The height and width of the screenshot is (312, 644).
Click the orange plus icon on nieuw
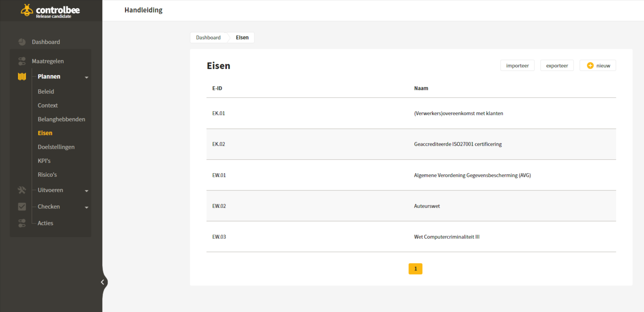(x=590, y=66)
